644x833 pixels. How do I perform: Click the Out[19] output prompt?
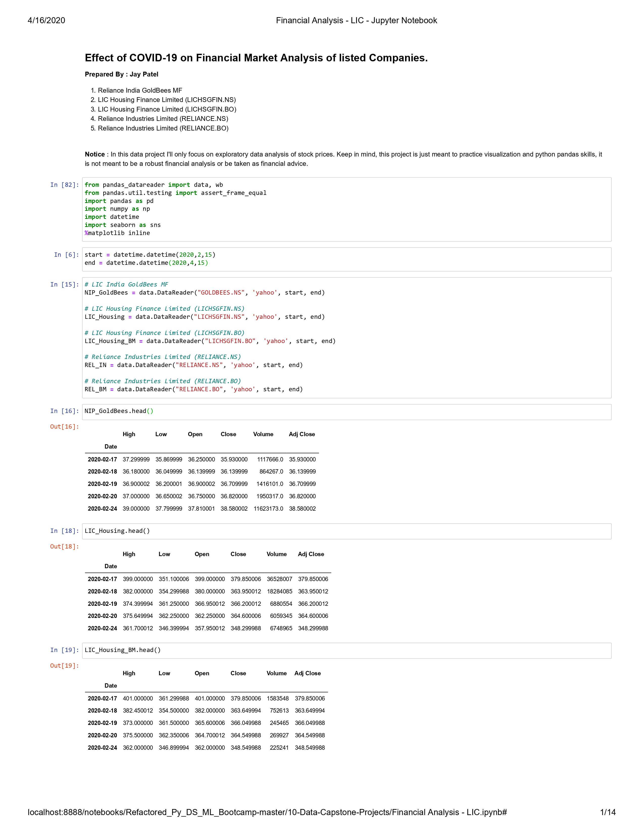tap(64, 666)
